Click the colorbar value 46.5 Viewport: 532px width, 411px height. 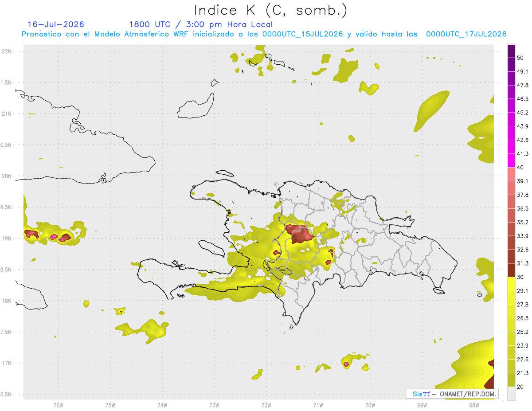pyautogui.click(x=523, y=99)
